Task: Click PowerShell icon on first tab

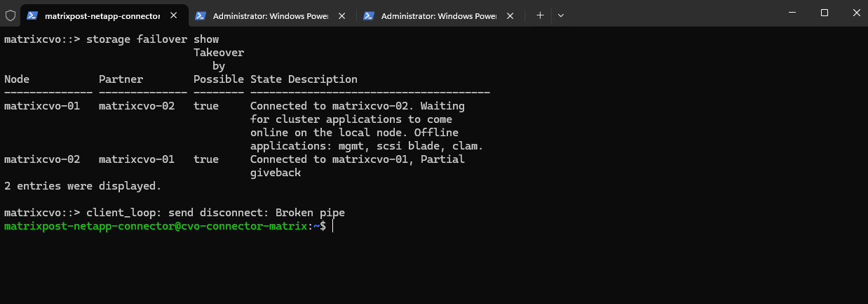Action: [x=32, y=15]
